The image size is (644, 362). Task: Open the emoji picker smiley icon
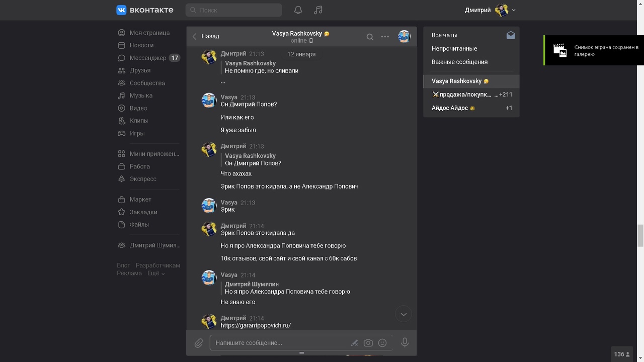click(x=382, y=343)
